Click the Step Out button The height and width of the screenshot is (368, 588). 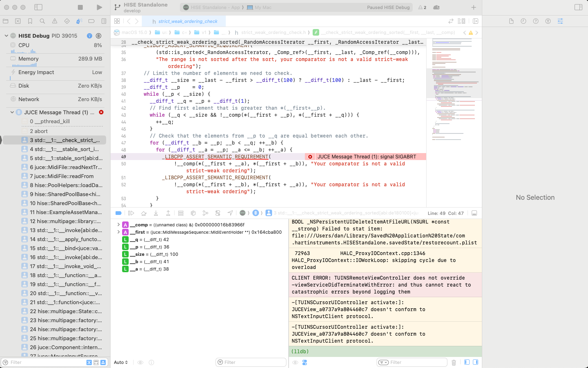[168, 213]
